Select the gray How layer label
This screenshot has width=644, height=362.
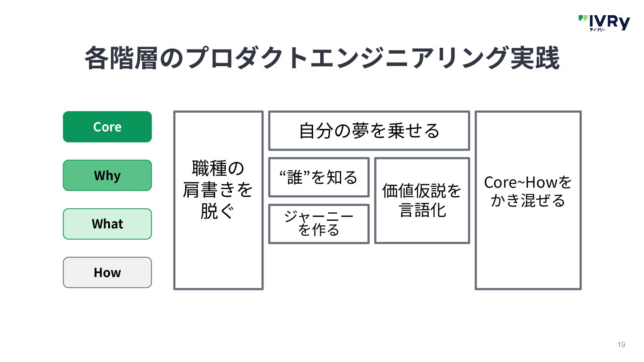coord(107,273)
